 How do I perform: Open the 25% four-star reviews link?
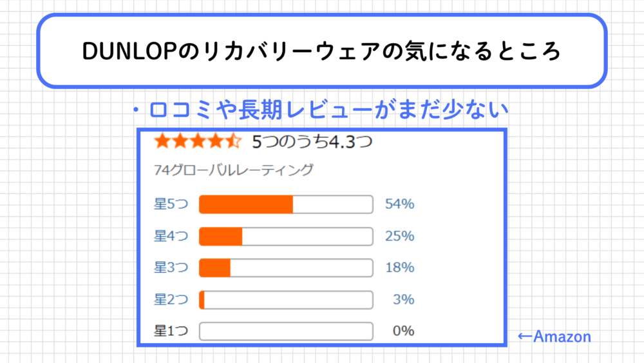399,237
